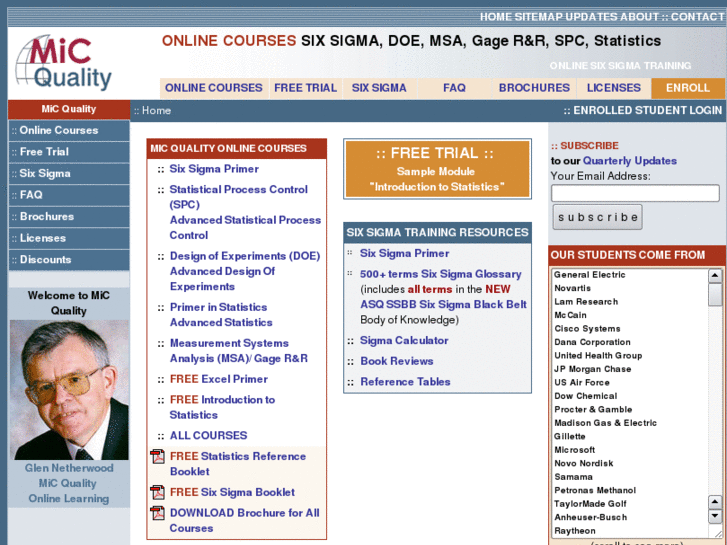Select Microsoft in the students list
The image size is (727, 545).
[574, 449]
